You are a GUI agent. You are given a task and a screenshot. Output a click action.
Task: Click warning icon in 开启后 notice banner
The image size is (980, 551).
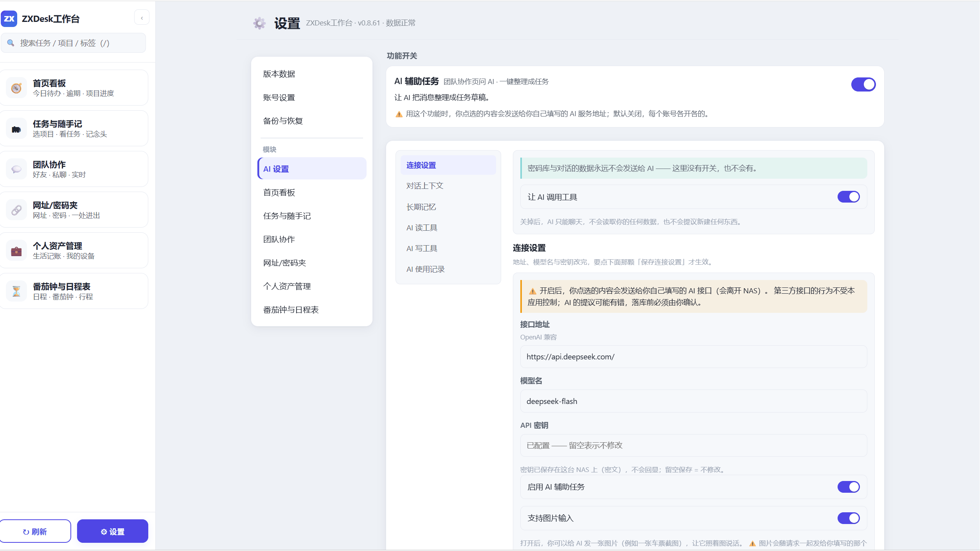click(532, 291)
